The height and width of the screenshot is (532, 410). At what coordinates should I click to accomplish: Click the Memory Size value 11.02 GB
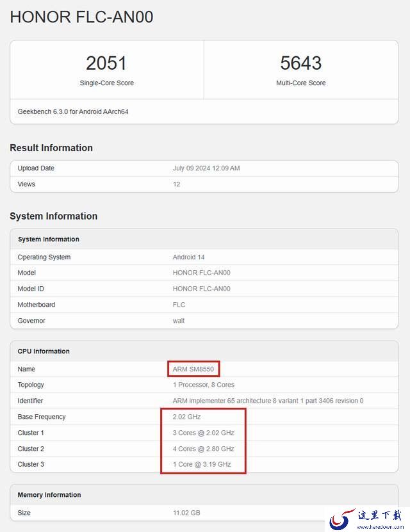click(x=186, y=513)
